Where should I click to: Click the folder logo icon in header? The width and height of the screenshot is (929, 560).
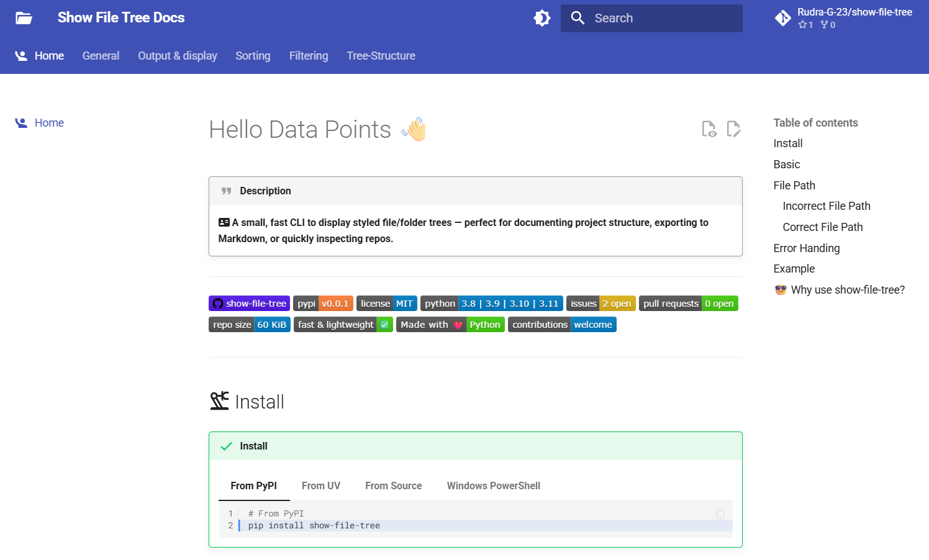coord(24,18)
